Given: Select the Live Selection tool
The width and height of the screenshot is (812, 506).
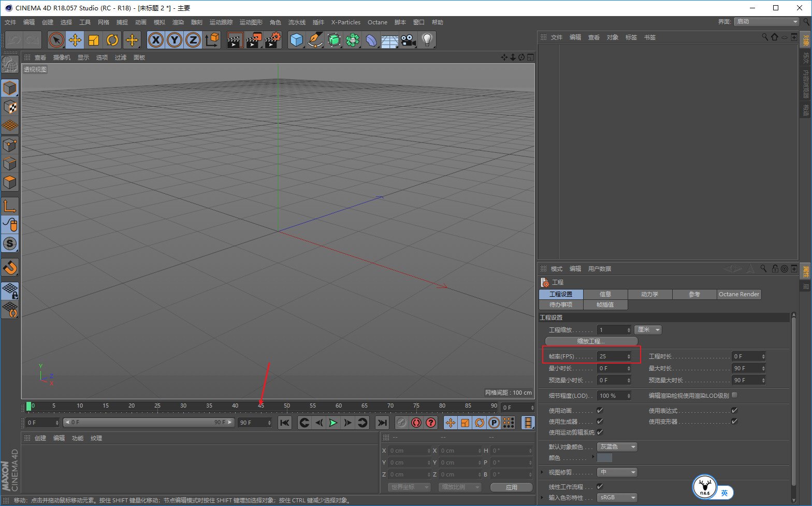Looking at the screenshot, I should pyautogui.click(x=56, y=40).
